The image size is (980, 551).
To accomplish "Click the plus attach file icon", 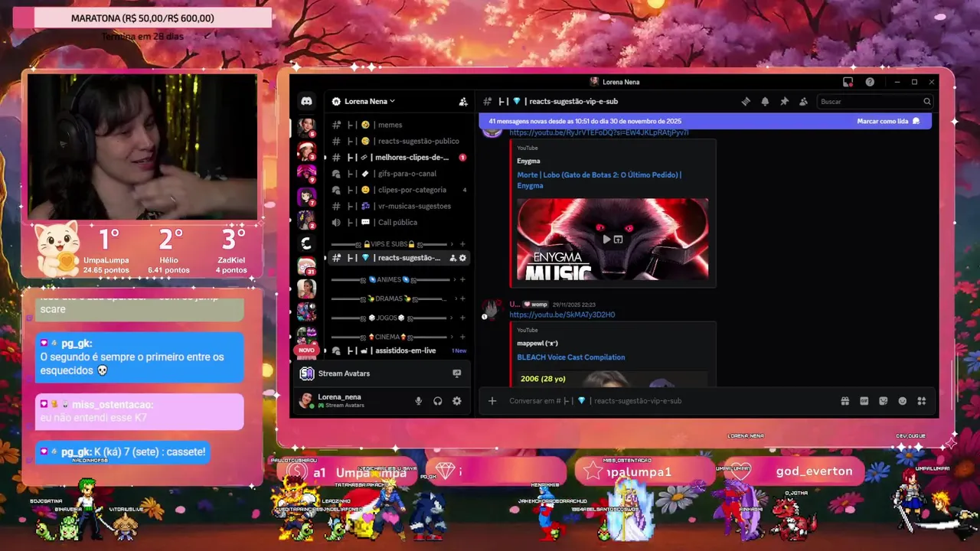I will click(x=492, y=400).
